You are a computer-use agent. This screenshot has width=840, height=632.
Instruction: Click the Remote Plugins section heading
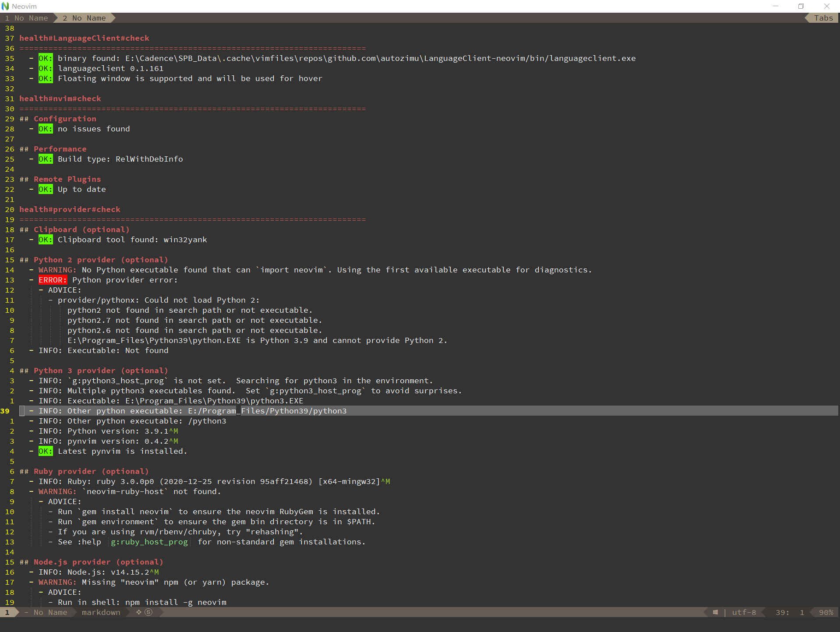[67, 179]
